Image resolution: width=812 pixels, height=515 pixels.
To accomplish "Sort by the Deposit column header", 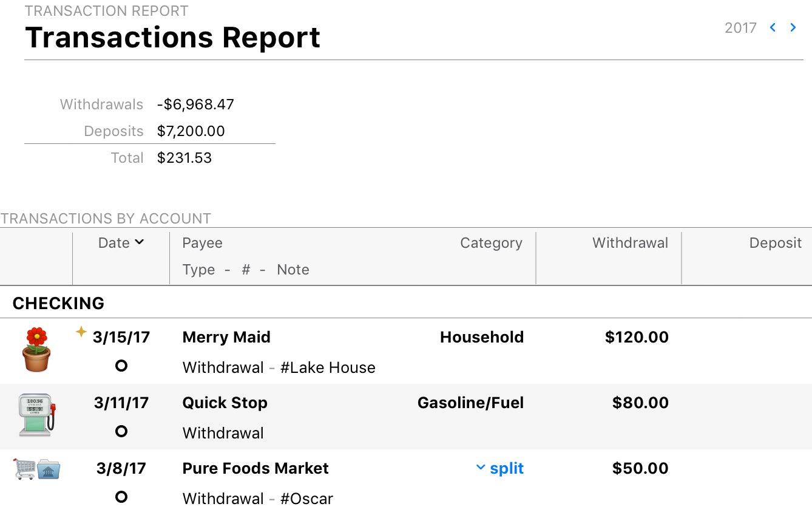I will (775, 243).
